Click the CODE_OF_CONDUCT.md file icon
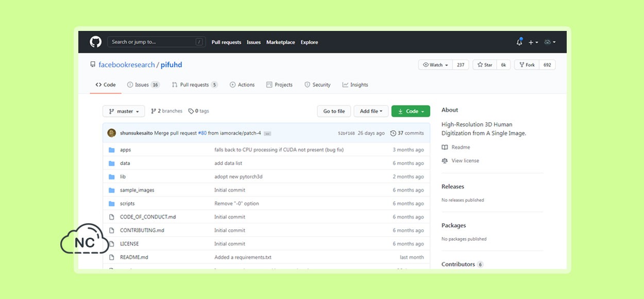The width and height of the screenshot is (644, 299). (111, 217)
